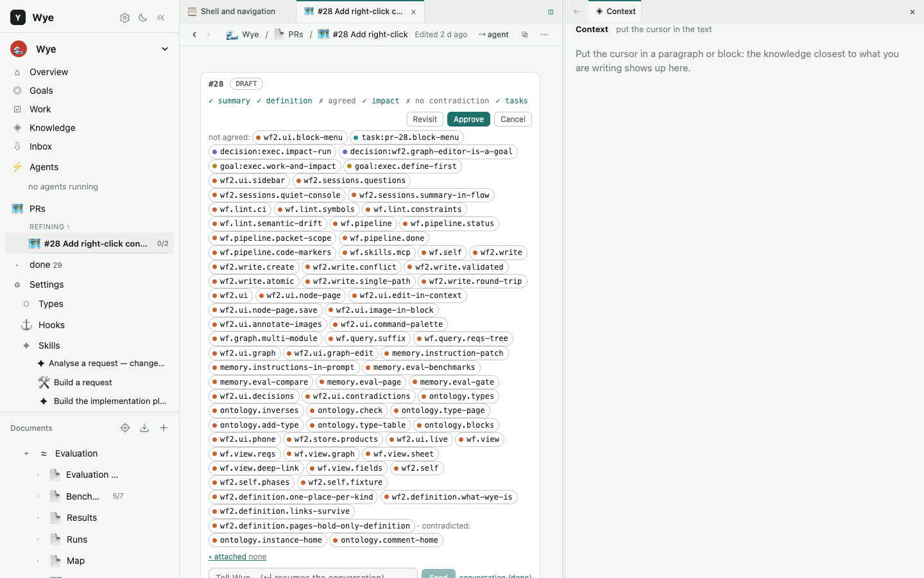Open Overview in the sidebar
The width and height of the screenshot is (924, 578).
pos(49,72)
